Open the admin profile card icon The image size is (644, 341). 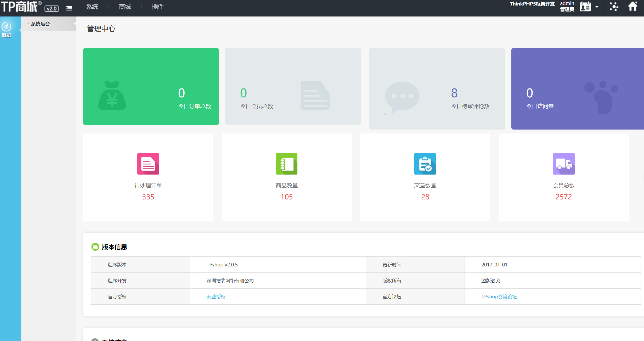pyautogui.click(x=585, y=7)
